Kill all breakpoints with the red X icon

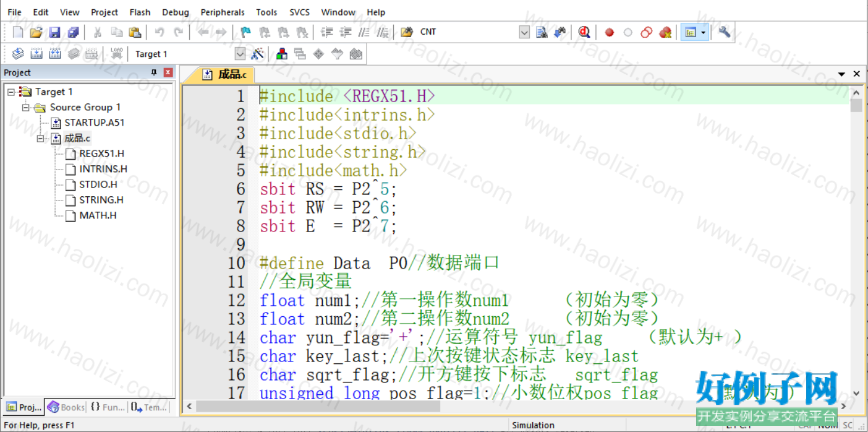pos(665,32)
